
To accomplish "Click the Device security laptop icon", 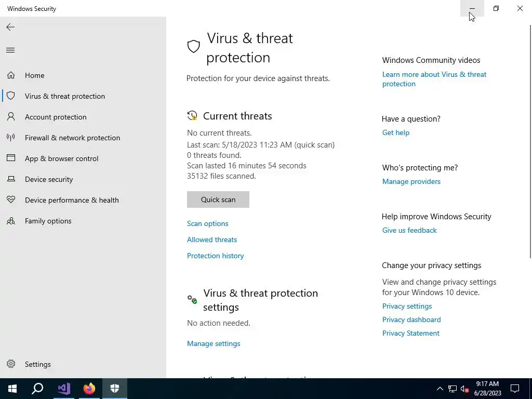I will click(x=11, y=179).
